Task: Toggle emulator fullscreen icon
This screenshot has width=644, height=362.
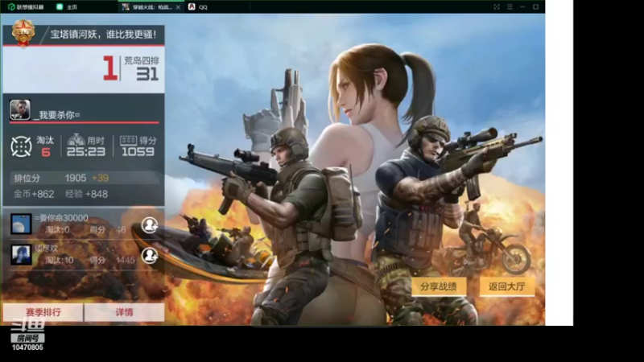Action: pyautogui.click(x=497, y=7)
